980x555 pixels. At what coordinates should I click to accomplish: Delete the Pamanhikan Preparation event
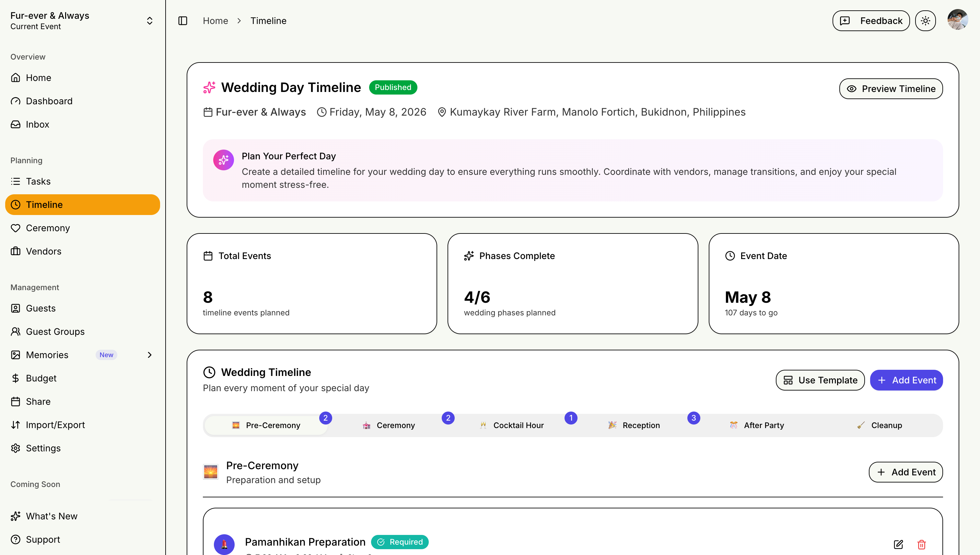(x=921, y=544)
